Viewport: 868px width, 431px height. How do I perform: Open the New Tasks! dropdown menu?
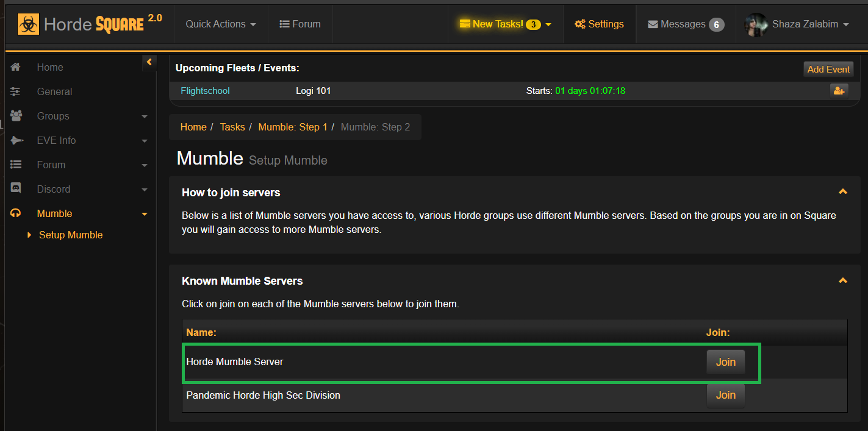(506, 24)
